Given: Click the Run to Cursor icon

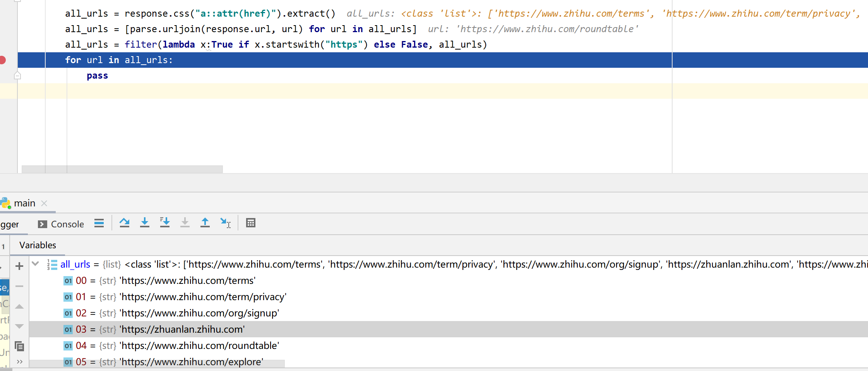Looking at the screenshot, I should [225, 223].
